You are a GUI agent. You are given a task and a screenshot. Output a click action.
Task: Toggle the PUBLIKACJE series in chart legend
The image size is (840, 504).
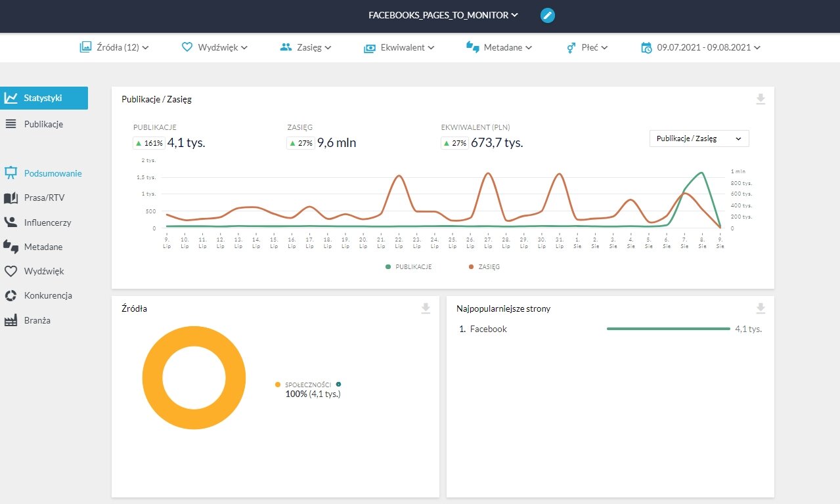coord(409,267)
